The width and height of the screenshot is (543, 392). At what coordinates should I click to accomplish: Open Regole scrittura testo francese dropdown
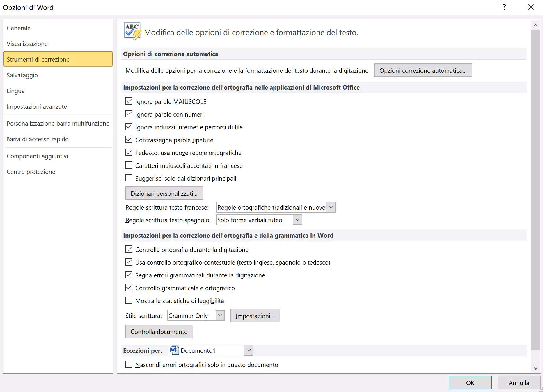pos(331,207)
